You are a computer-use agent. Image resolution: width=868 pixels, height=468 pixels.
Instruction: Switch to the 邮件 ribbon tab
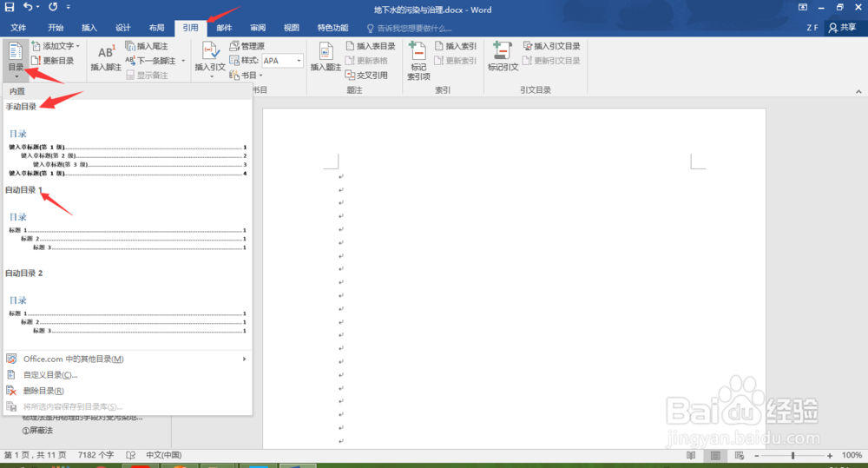click(x=224, y=28)
